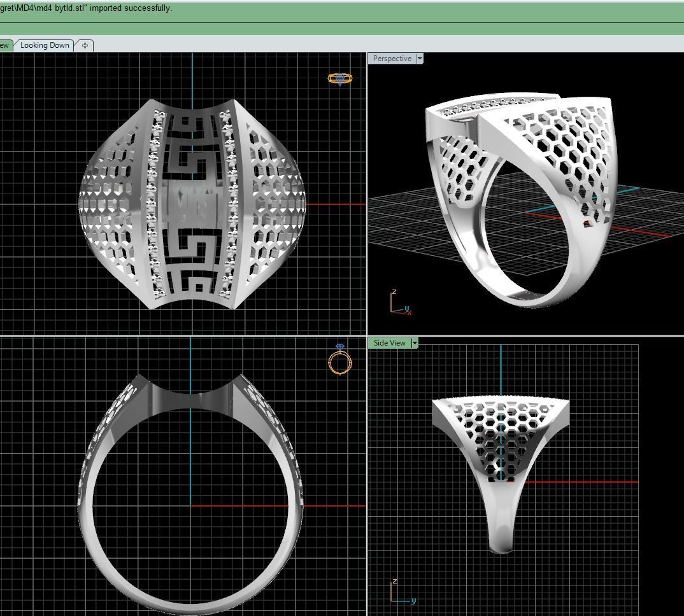684x616 pixels.
Task: Click the Side View viewport label
Action: (390, 343)
